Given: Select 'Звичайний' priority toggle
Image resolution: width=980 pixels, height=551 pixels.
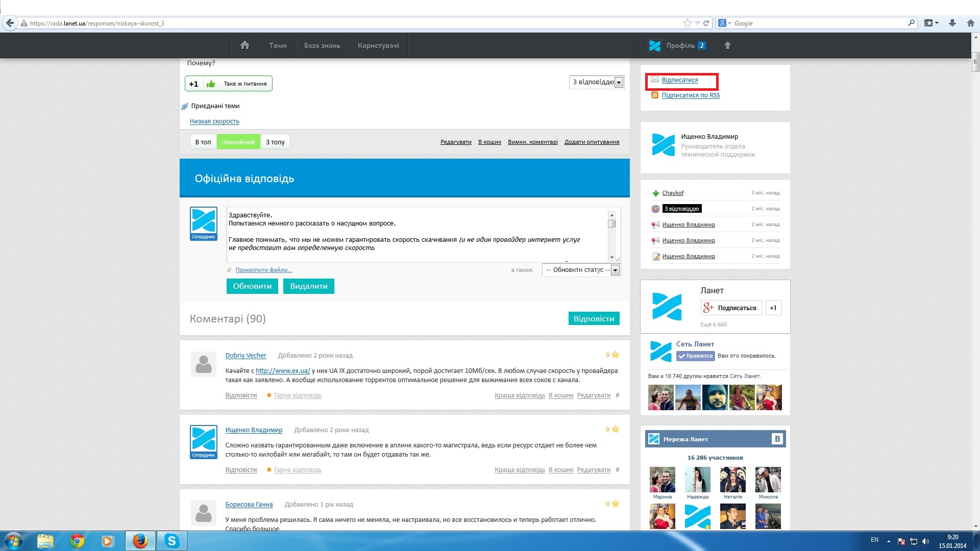Looking at the screenshot, I should (x=238, y=142).
